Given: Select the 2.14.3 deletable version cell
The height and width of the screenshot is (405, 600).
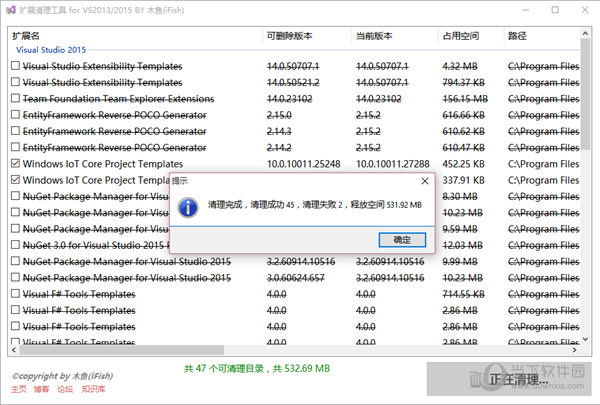Looking at the screenshot, I should point(279,131).
